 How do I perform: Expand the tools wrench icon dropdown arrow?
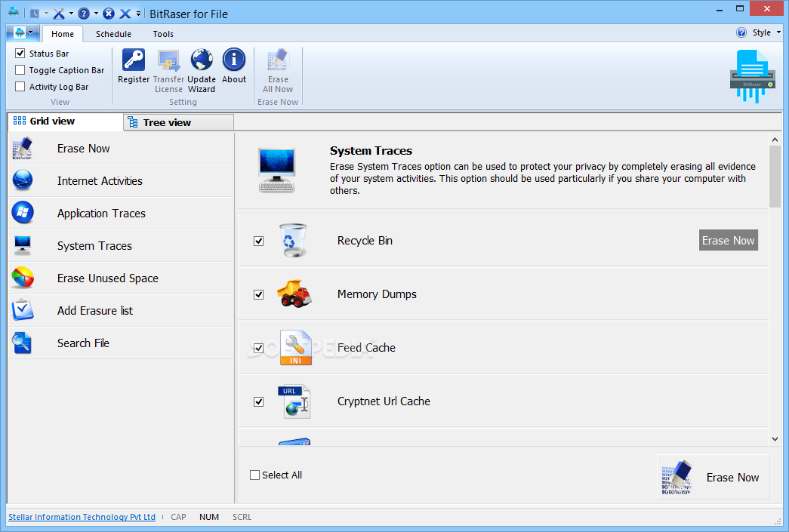click(x=71, y=14)
